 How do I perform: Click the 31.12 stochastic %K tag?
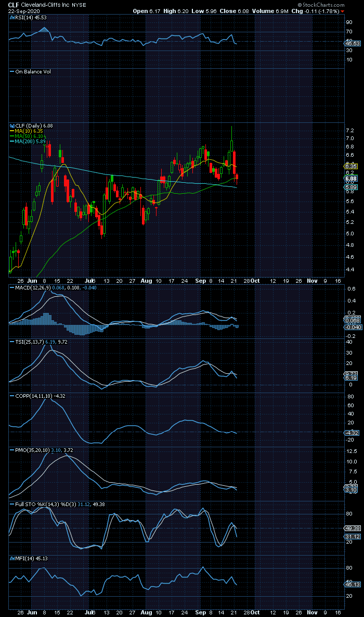click(352, 537)
